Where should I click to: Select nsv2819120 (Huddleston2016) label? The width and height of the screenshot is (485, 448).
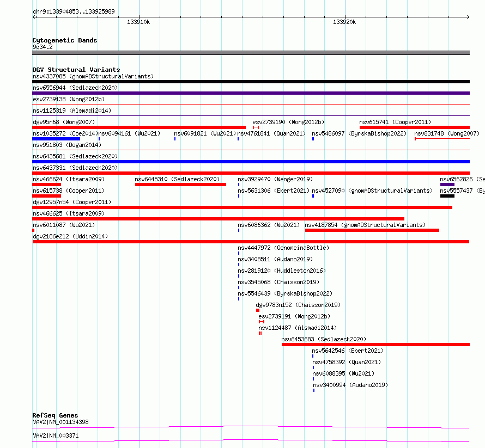(x=282, y=271)
